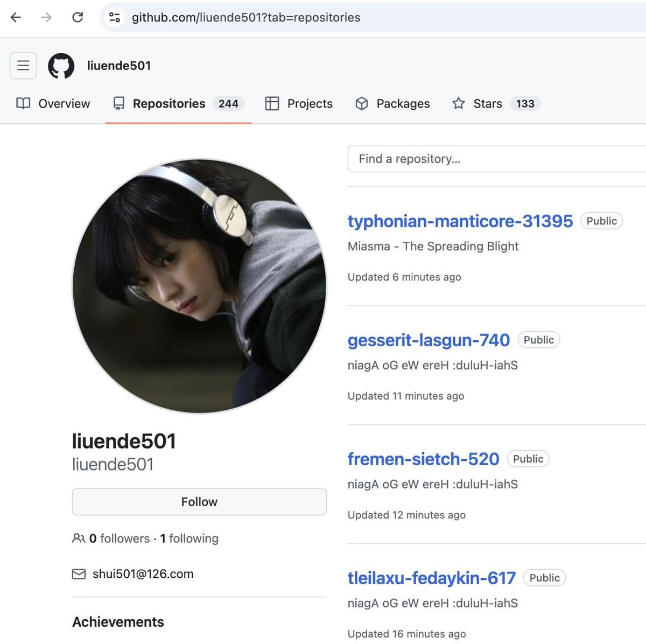
Task: Click the repository count badge 244
Action: 228,103
